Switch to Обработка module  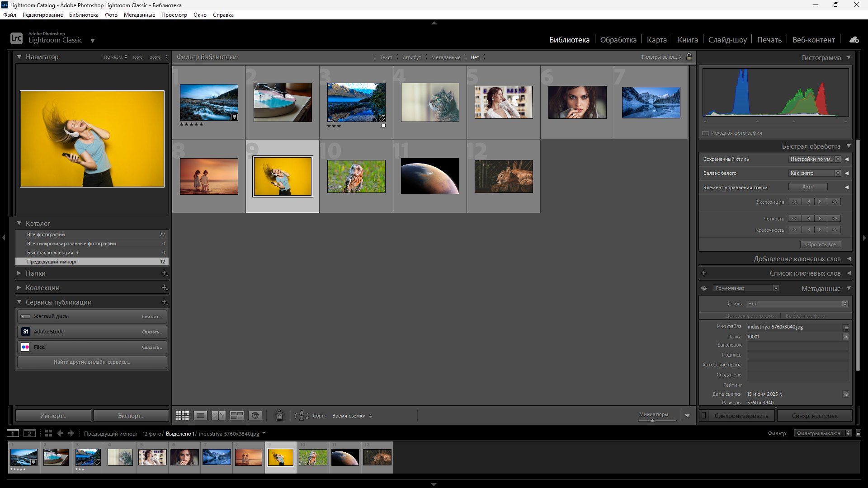tap(618, 40)
